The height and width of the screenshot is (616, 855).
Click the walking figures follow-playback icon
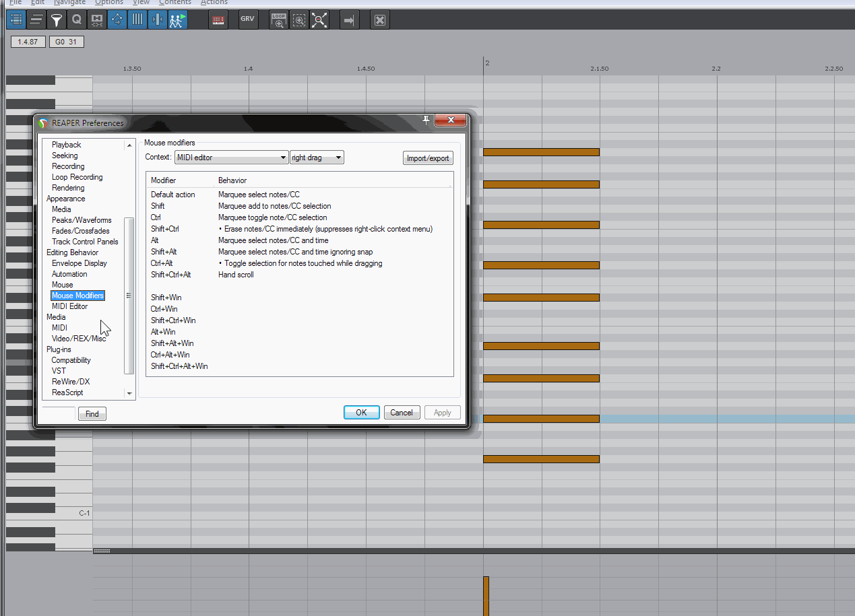tap(177, 20)
